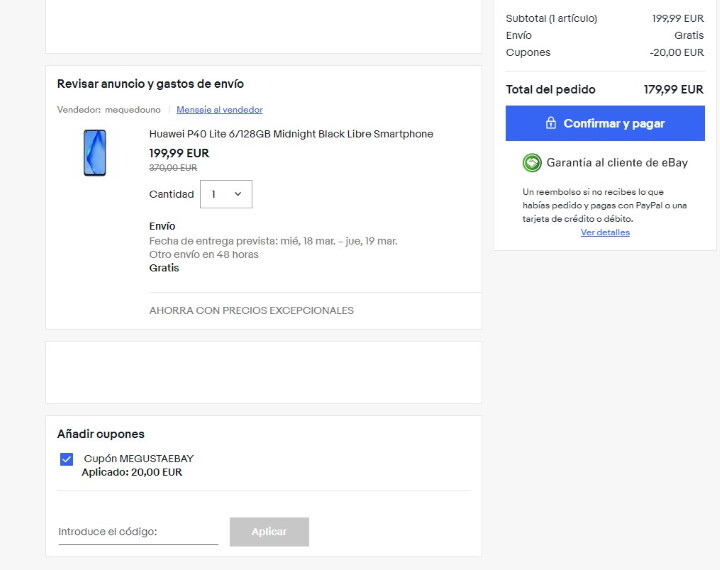Click the Garantía al cliente de eBay text
The image size is (720, 570).
pyautogui.click(x=617, y=163)
